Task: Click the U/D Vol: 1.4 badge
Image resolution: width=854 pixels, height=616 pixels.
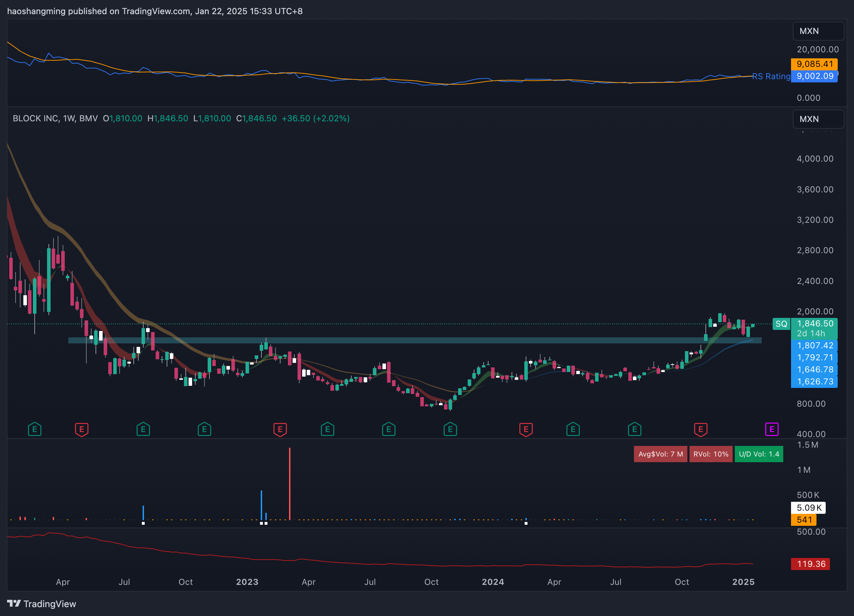Action: pyautogui.click(x=758, y=454)
